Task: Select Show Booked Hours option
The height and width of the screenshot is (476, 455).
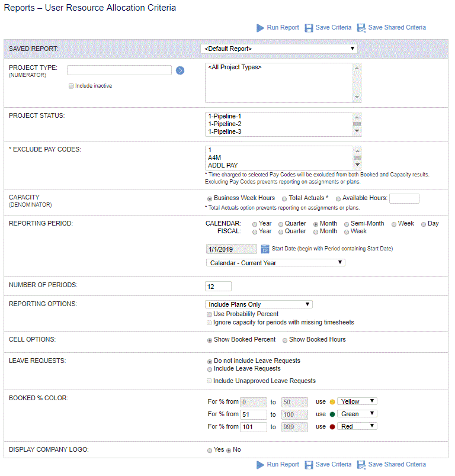Action: point(285,340)
